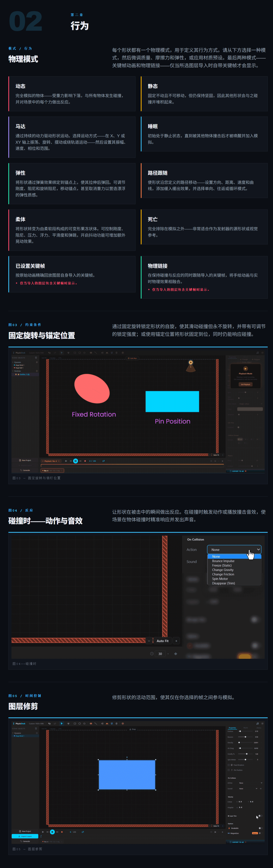Choose Spin Motor in the Action list
273x868 pixels.
coord(234,579)
